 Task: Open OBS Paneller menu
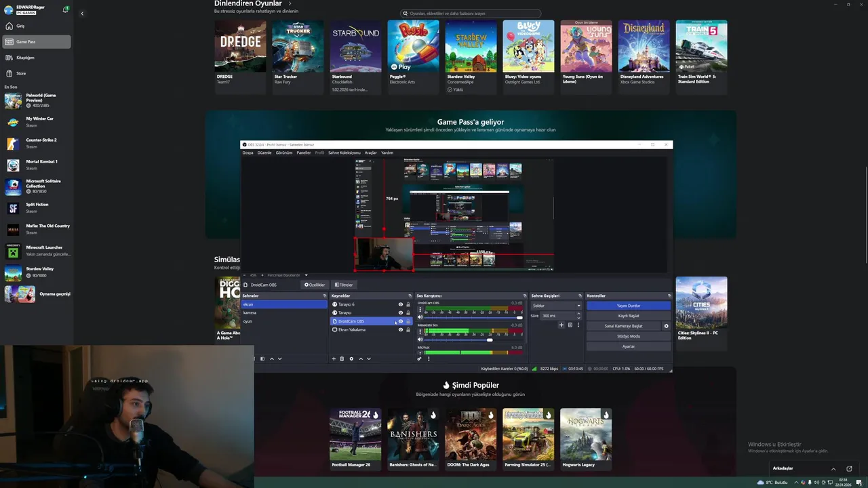[303, 152]
